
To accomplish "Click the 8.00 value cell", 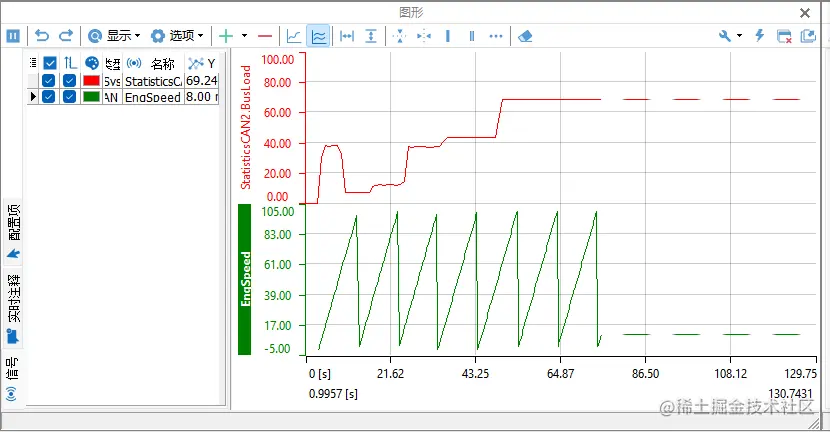I will 202,97.
